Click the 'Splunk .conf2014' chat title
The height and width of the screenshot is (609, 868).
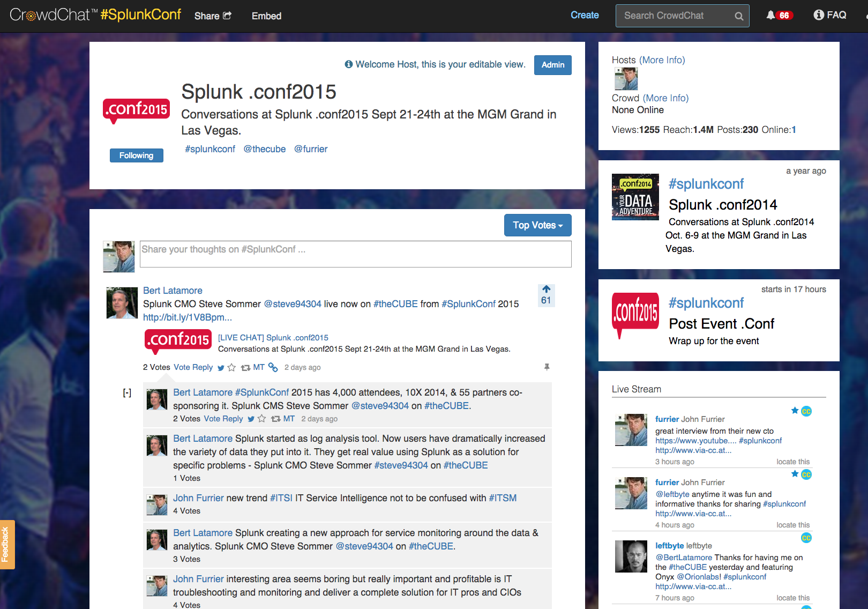point(723,205)
